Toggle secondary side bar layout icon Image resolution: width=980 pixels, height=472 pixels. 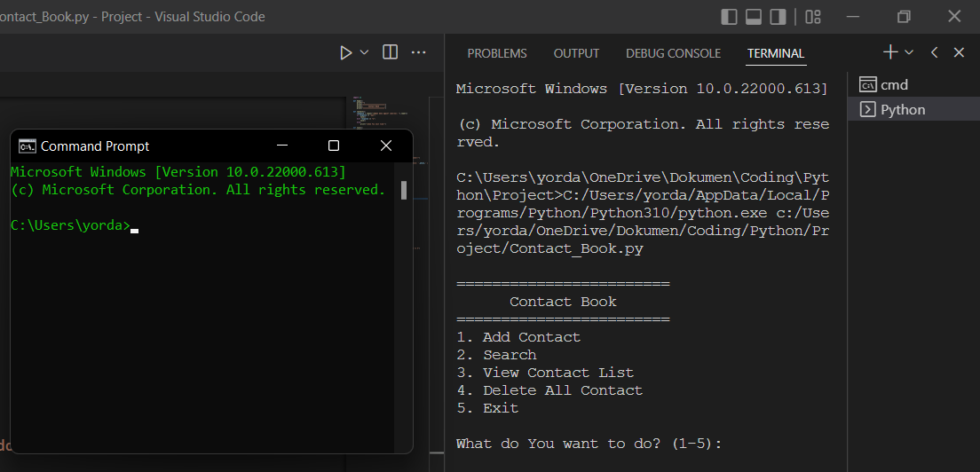(778, 17)
